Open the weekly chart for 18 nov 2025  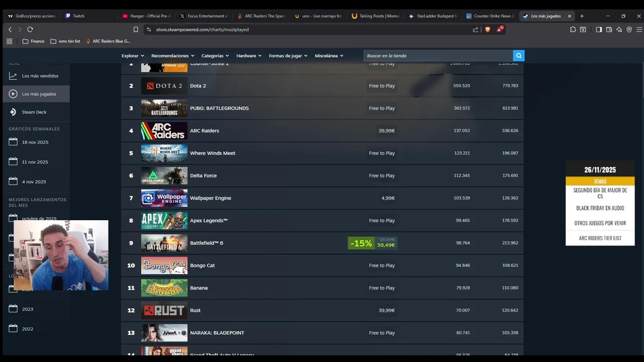point(35,142)
